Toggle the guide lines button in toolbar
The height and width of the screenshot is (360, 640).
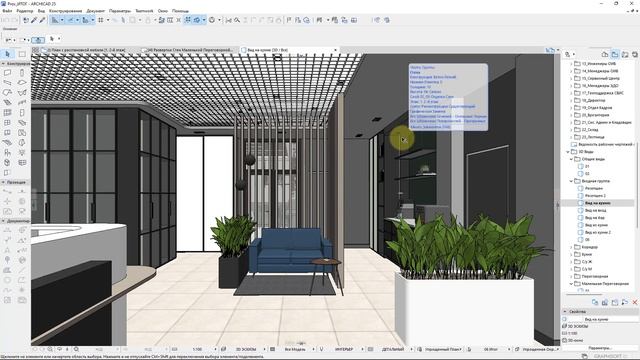(55, 20)
